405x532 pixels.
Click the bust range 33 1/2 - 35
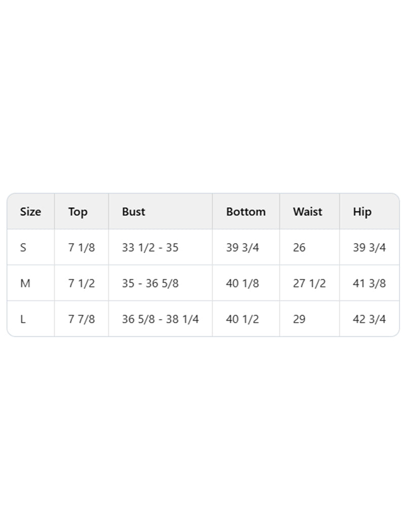[150, 248]
